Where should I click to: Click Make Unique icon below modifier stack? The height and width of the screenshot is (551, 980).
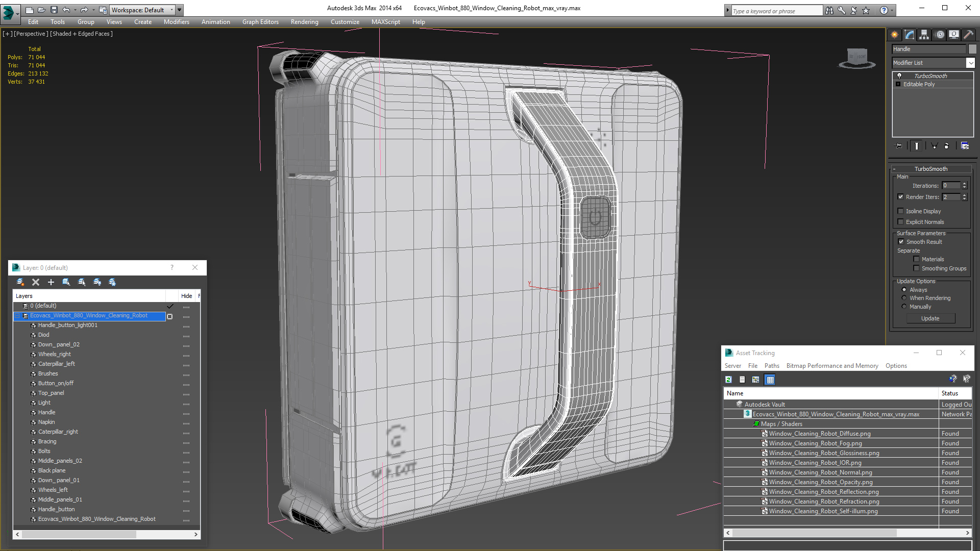(x=935, y=146)
